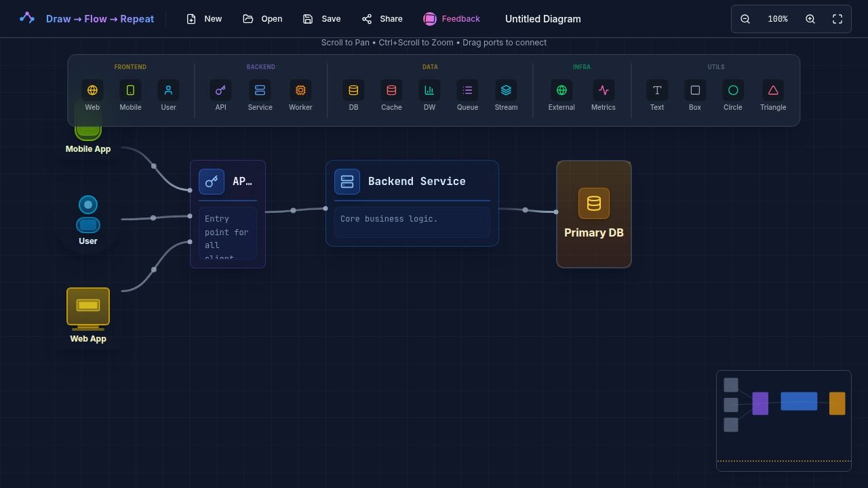This screenshot has height=488, width=868.
Task: Add a Cache node from palette
Action: [x=391, y=96]
